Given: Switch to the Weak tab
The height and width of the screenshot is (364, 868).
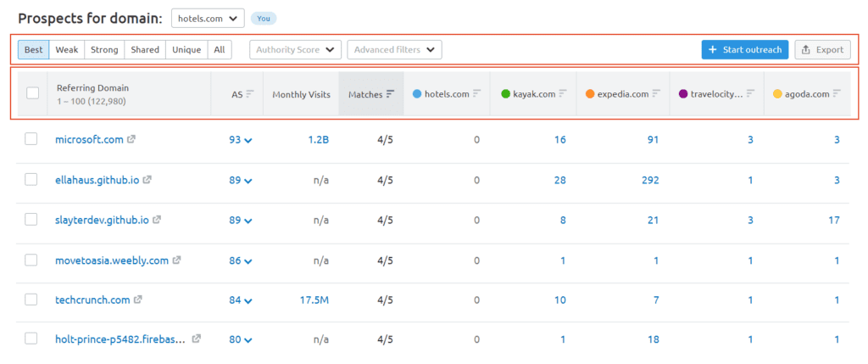Looking at the screenshot, I should (66, 49).
